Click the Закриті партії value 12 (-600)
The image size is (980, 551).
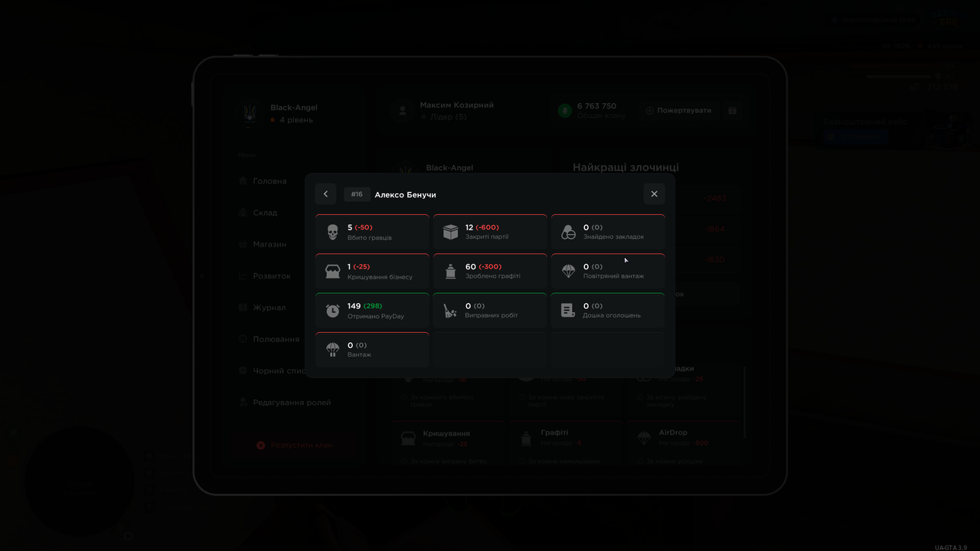coord(482,227)
